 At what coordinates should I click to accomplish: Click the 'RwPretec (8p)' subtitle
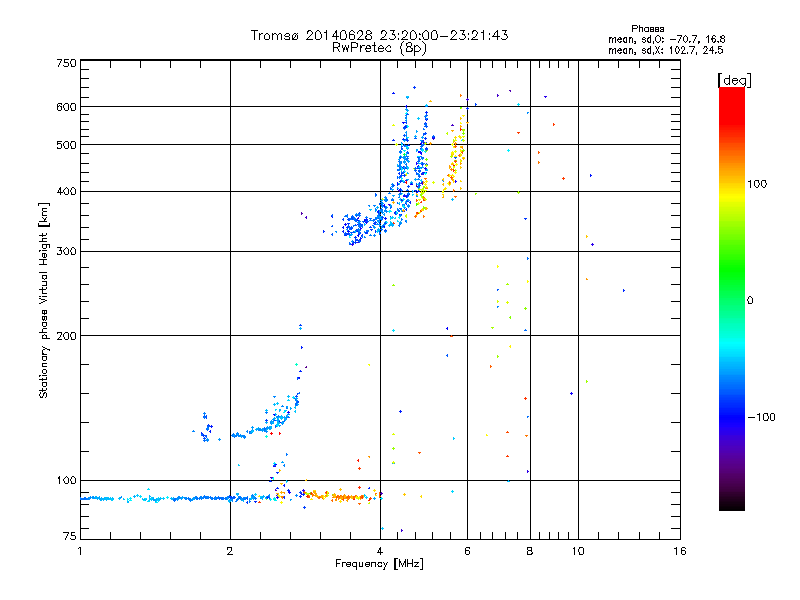pos(379,48)
